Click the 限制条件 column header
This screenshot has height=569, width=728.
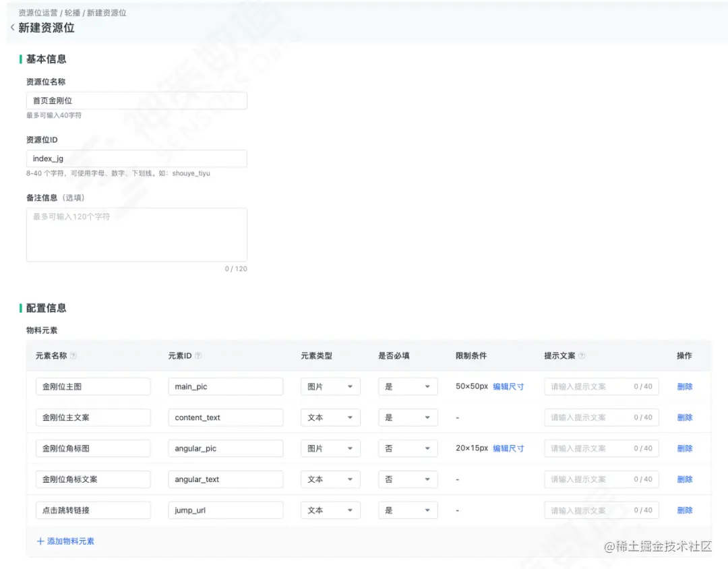pos(471,356)
